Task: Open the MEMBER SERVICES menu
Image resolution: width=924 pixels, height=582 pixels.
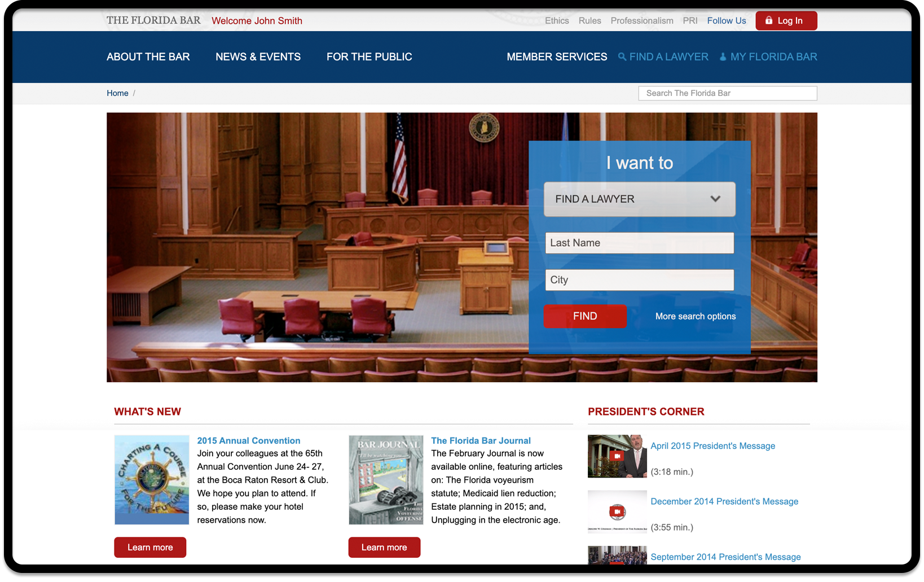Action: (x=557, y=56)
